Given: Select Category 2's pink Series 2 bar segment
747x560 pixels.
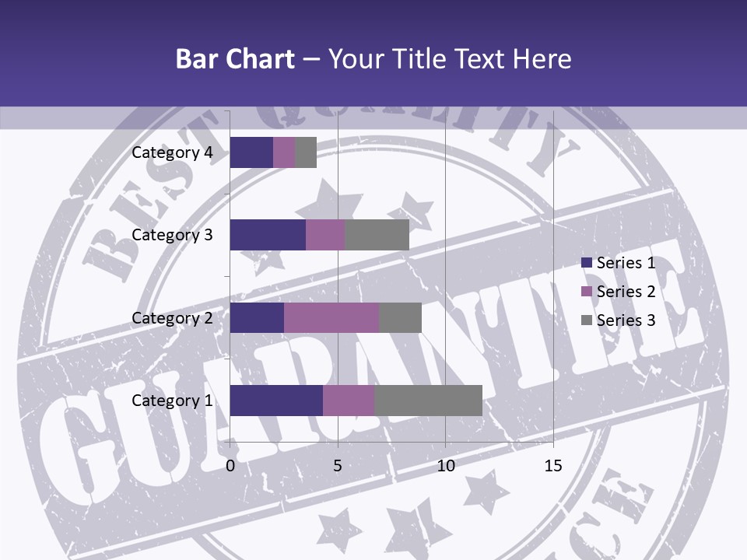Looking at the screenshot, I should (x=331, y=318).
